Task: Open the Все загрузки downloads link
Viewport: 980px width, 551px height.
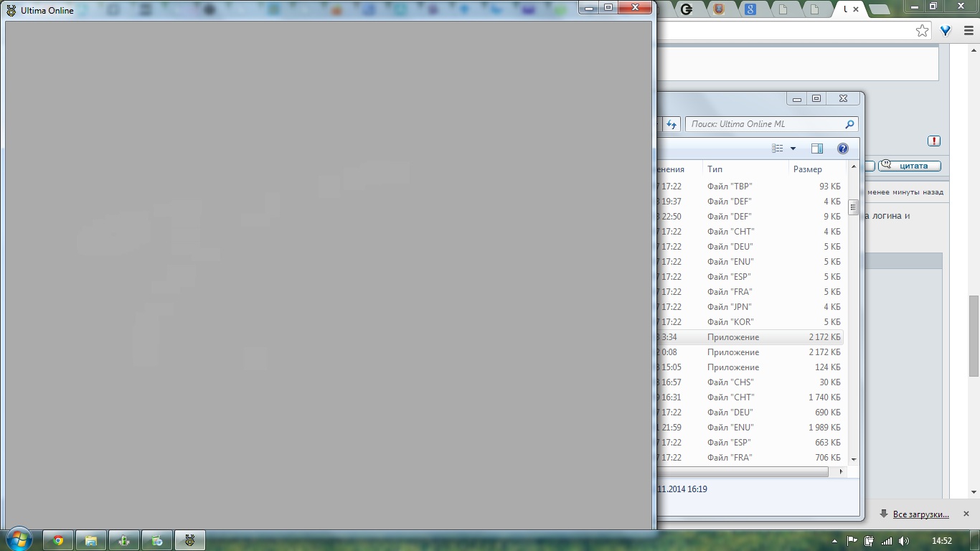Action: 920,514
